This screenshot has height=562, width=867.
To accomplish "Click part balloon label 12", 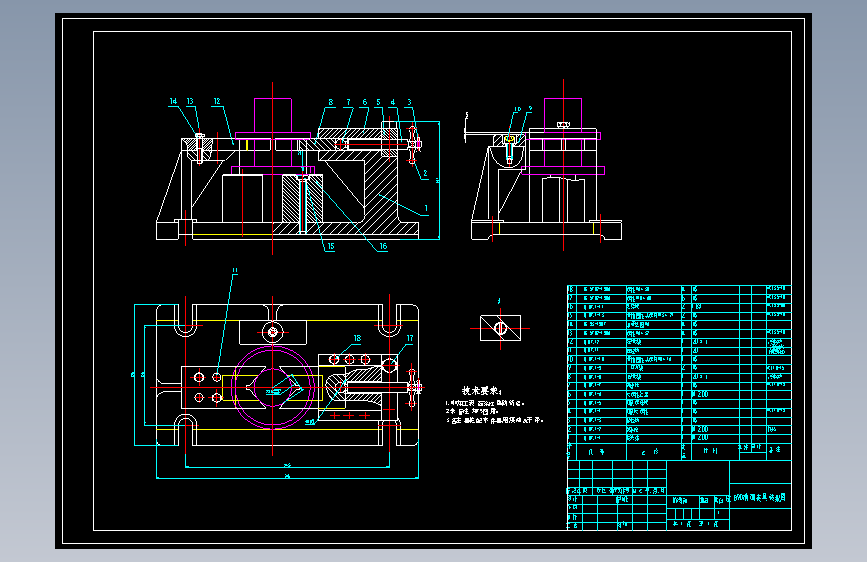I will (x=217, y=101).
